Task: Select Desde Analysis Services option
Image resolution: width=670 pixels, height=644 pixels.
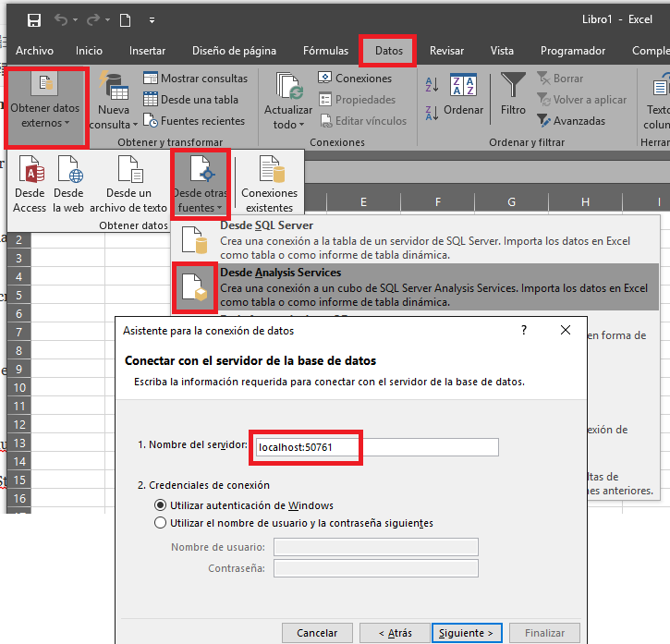Action: (x=415, y=286)
